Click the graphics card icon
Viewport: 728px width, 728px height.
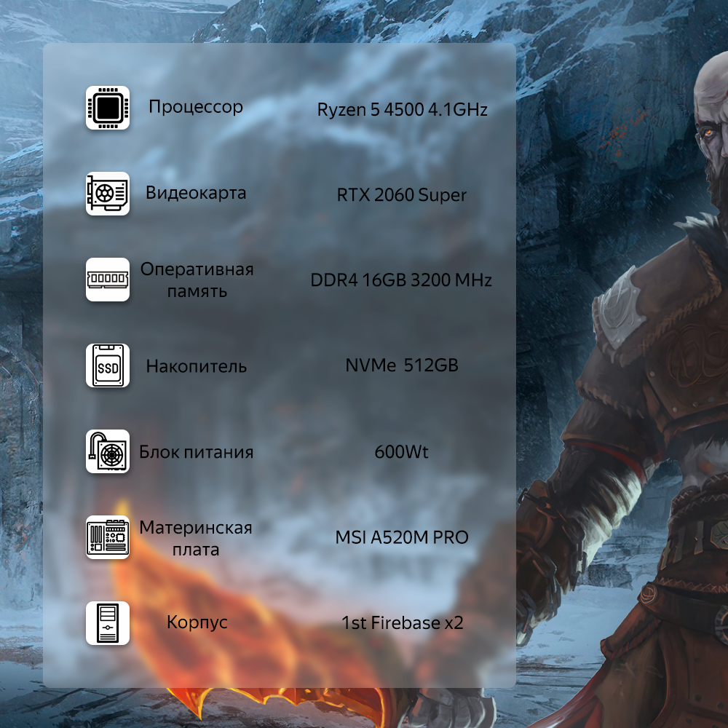[x=108, y=194]
